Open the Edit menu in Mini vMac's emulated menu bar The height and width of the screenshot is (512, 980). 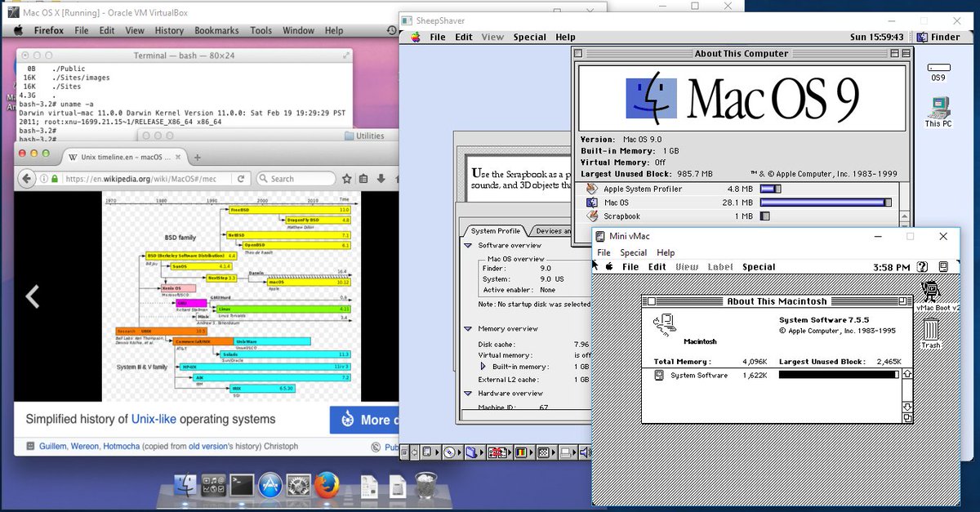tap(657, 267)
